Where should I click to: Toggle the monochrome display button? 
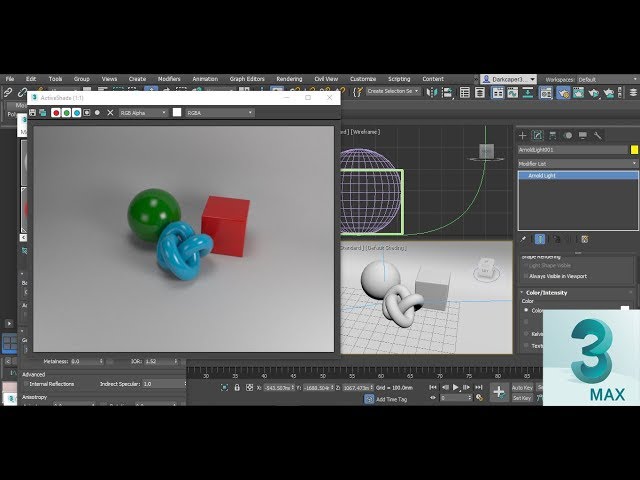(x=97, y=113)
